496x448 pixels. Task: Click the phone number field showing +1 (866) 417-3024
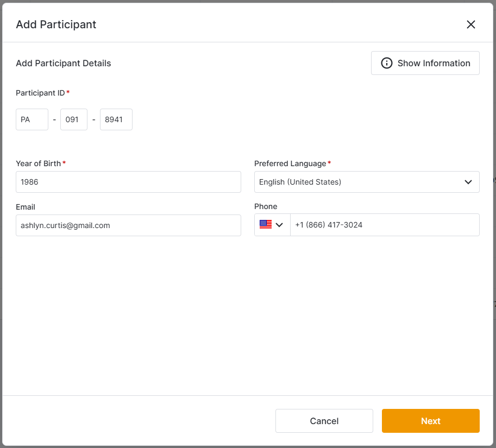coord(385,225)
